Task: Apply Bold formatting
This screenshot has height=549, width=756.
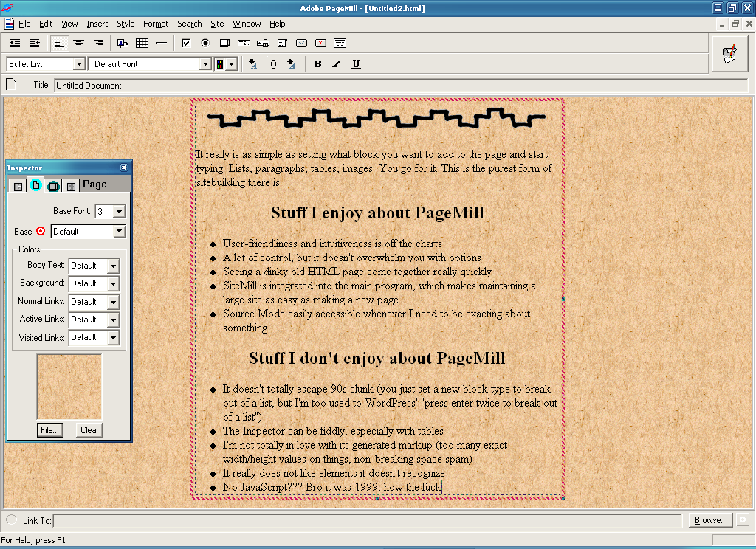Action: pos(317,64)
